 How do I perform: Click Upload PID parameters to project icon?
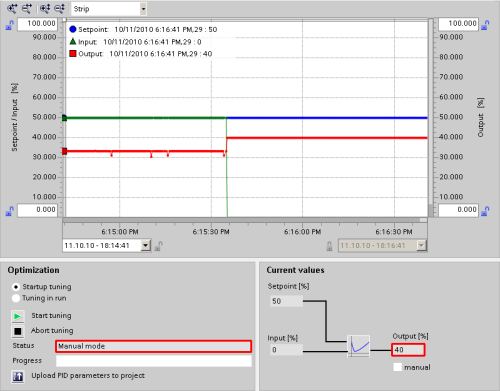tap(18, 376)
